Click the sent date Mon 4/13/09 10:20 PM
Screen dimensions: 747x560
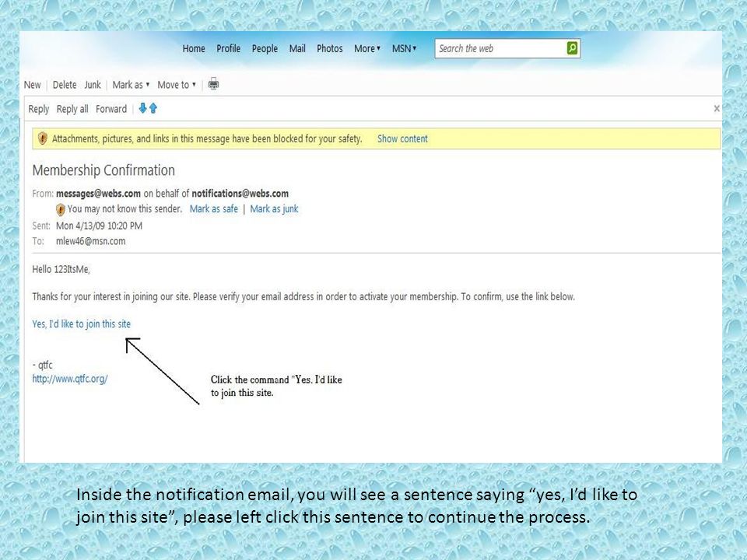pyautogui.click(x=99, y=226)
